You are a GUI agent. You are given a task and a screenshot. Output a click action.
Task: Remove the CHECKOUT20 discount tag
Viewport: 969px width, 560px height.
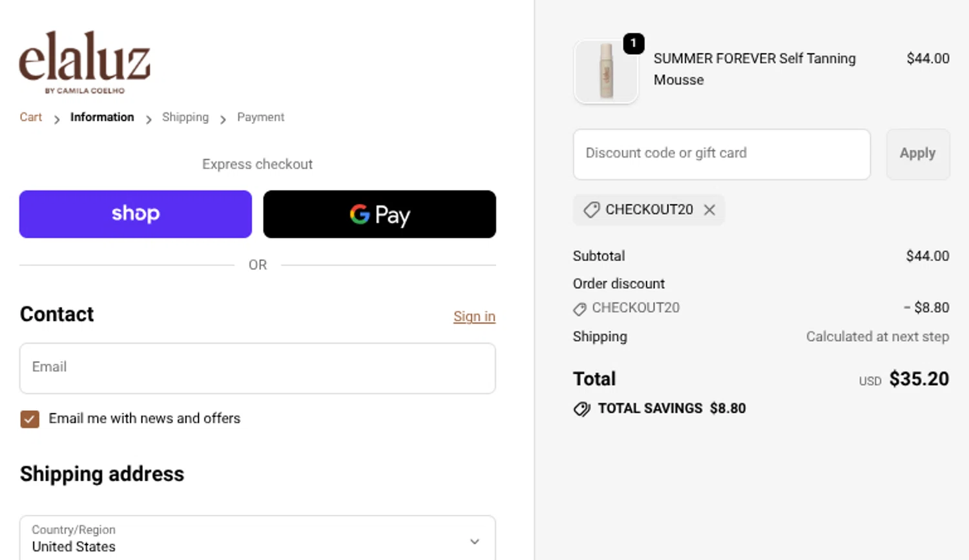pyautogui.click(x=709, y=210)
